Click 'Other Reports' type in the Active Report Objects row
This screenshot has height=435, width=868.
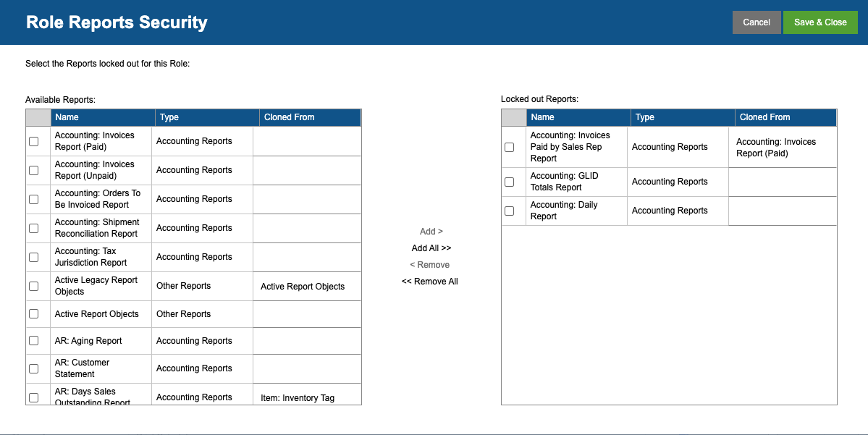point(183,314)
